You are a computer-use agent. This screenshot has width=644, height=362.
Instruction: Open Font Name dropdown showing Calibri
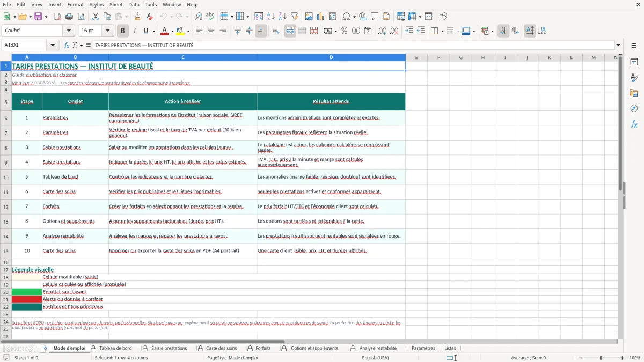pos(69,31)
